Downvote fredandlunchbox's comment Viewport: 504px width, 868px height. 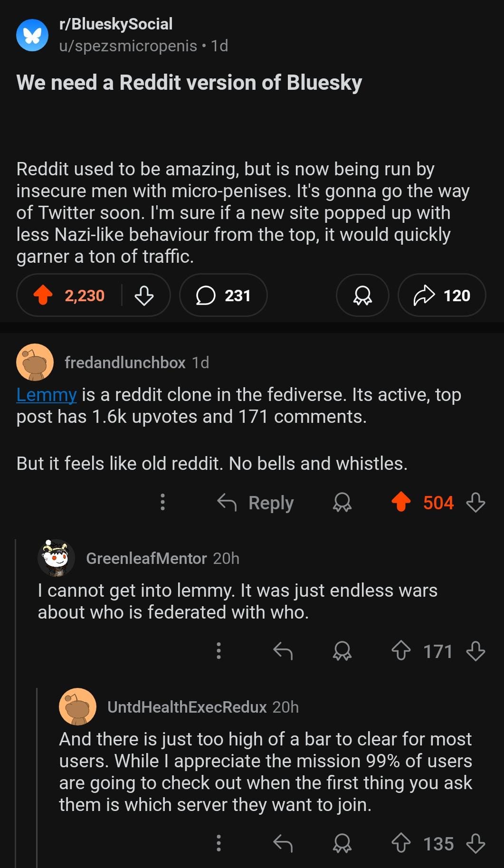475,502
